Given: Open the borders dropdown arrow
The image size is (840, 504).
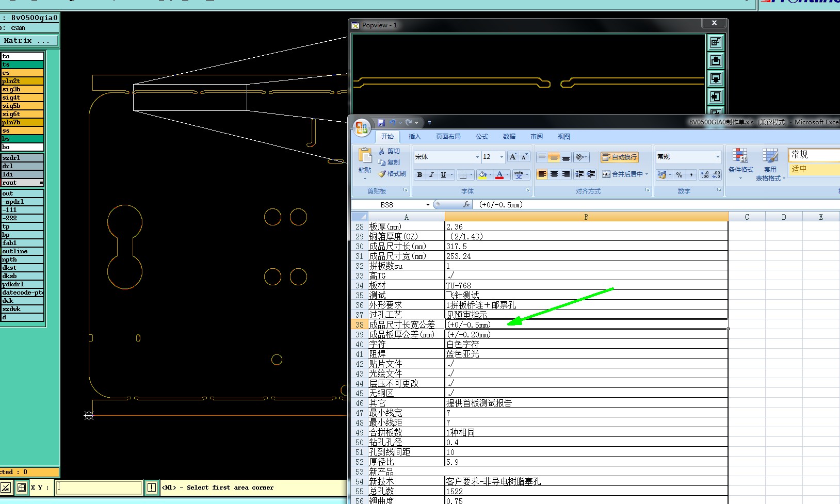Looking at the screenshot, I should 472,175.
